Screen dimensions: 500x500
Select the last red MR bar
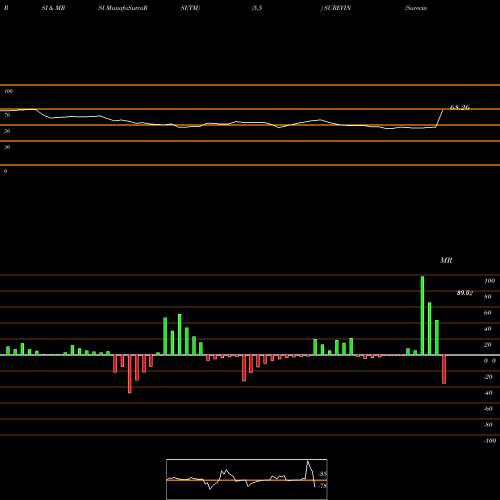444,369
